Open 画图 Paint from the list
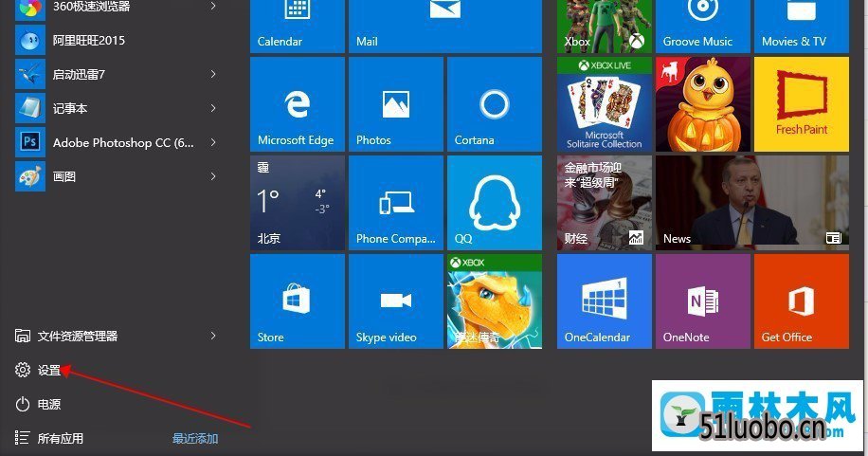 [x=117, y=176]
